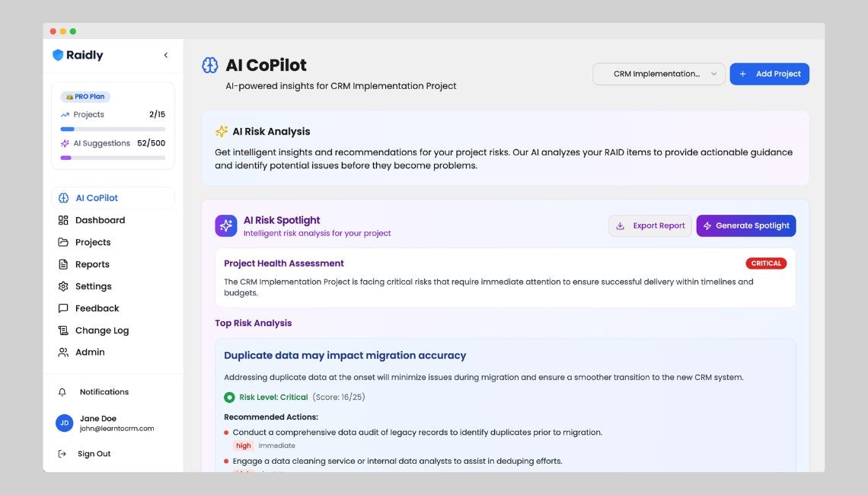Click the Change Log icon in sidebar
The height and width of the screenshot is (495, 868).
tap(63, 331)
